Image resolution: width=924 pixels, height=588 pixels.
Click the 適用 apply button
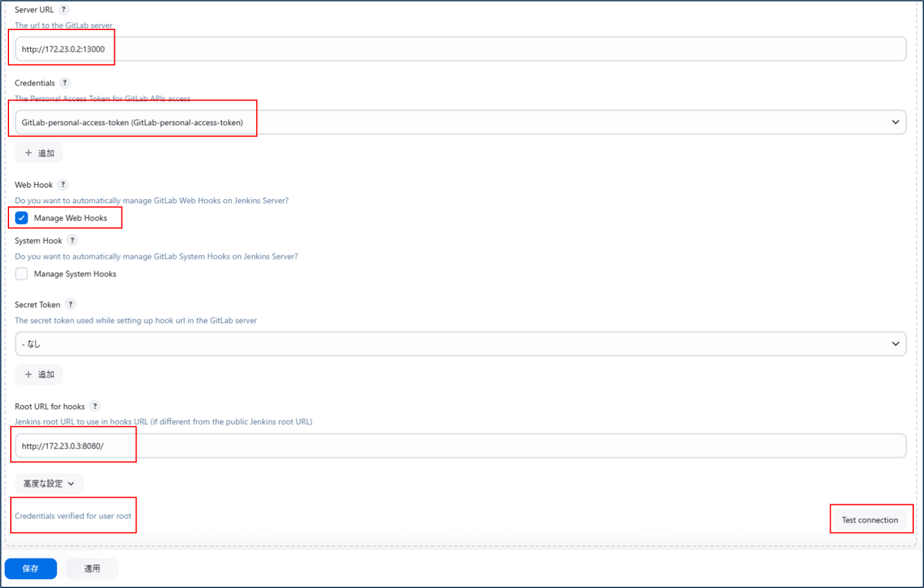coord(91,568)
